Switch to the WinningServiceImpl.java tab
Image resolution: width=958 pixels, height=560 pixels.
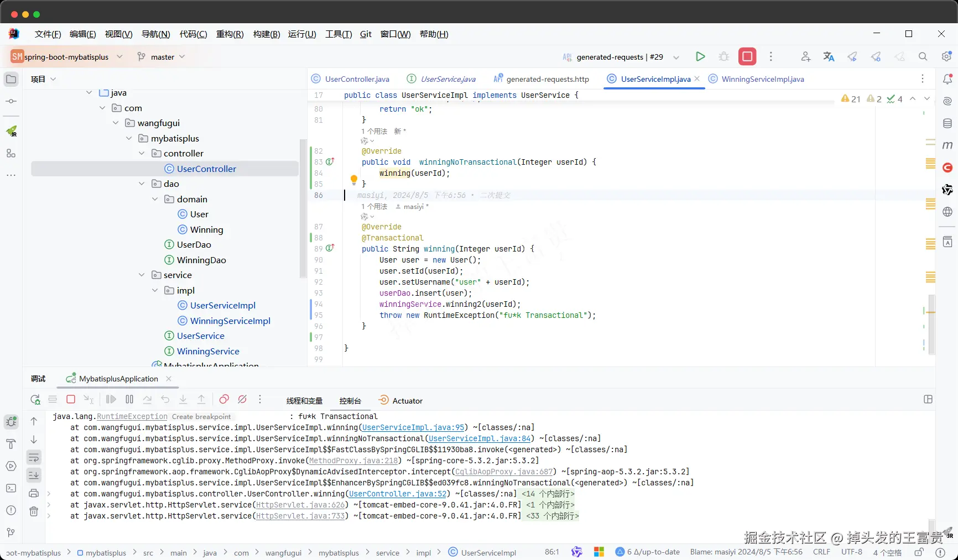pyautogui.click(x=762, y=79)
